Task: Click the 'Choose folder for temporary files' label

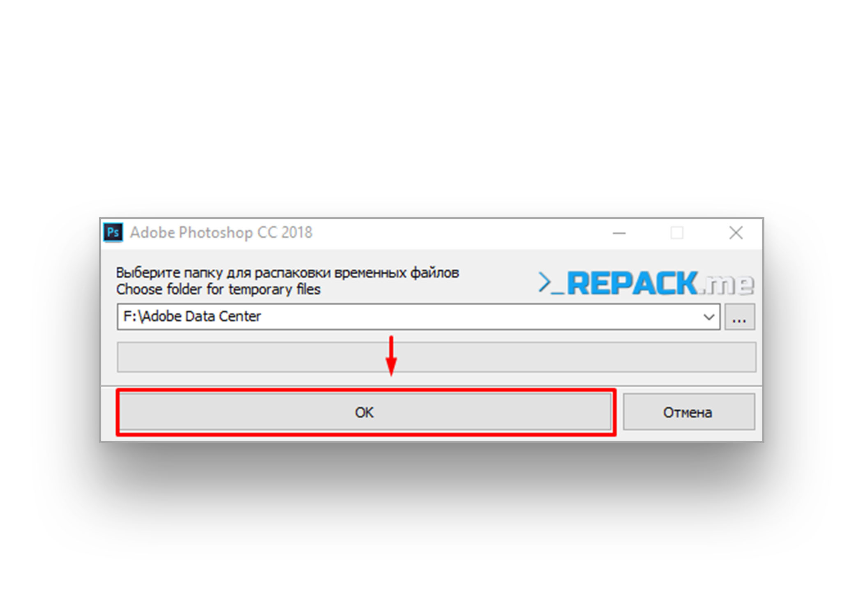Action: click(x=218, y=290)
